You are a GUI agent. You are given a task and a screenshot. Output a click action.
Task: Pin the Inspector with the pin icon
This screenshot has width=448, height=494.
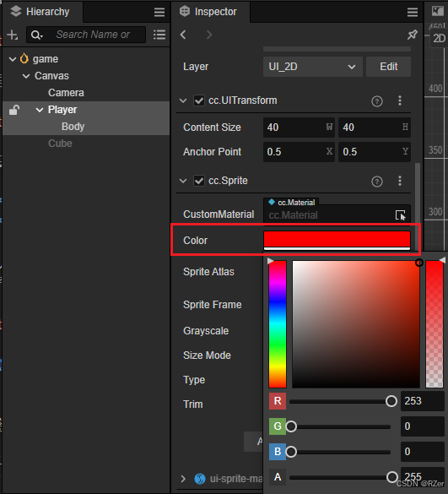pyautogui.click(x=412, y=35)
